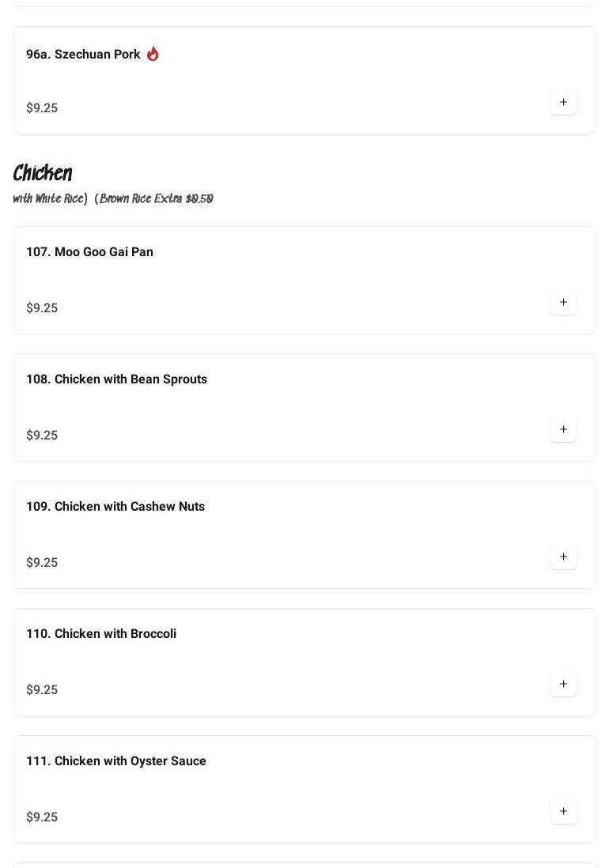Tap plus icon for Chicken with Broccoli
This screenshot has height=868, width=609.
(563, 684)
